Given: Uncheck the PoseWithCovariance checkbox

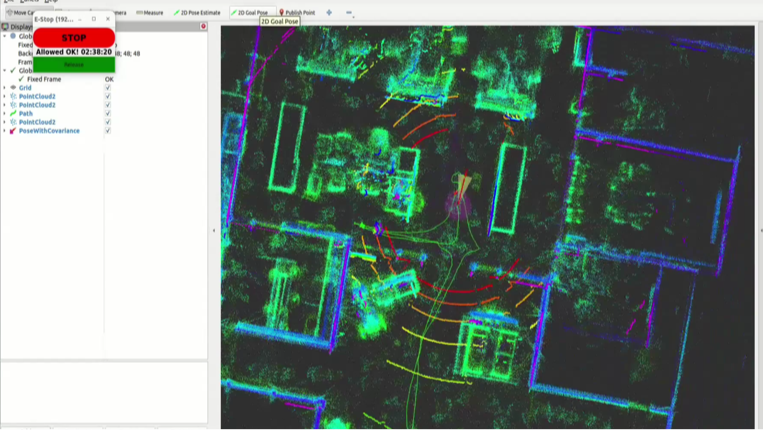Looking at the screenshot, I should coord(108,131).
